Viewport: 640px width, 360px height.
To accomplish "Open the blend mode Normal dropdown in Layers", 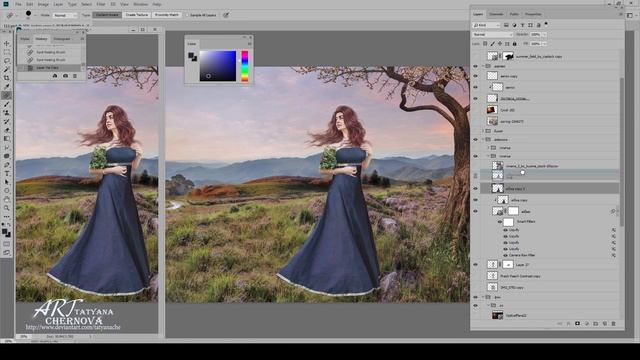I will click(492, 35).
